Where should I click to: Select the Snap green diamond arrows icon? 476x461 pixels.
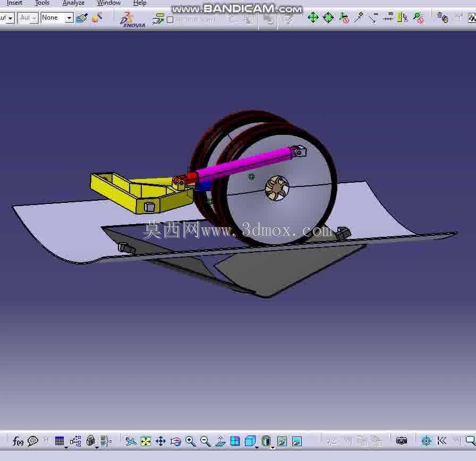pos(328,18)
